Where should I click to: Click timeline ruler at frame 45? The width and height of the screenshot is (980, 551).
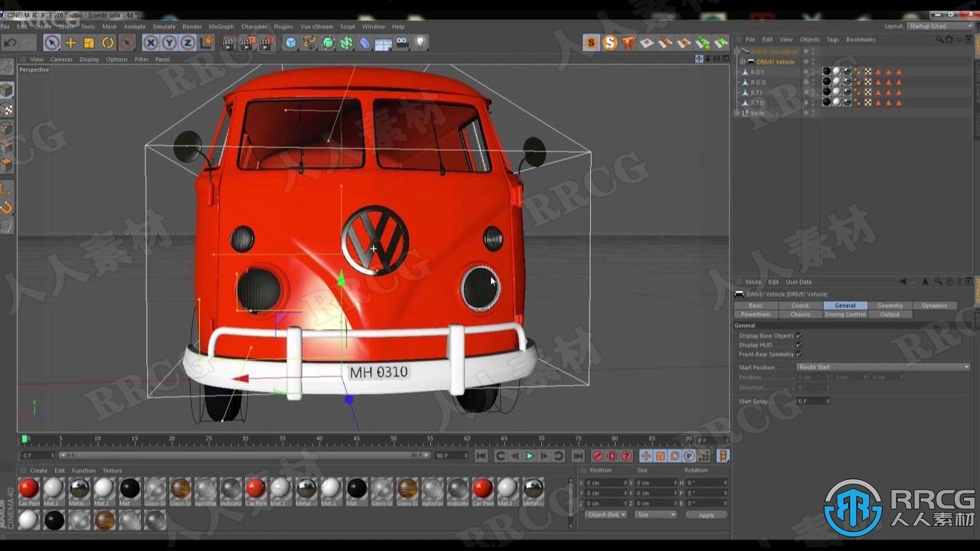356,440
